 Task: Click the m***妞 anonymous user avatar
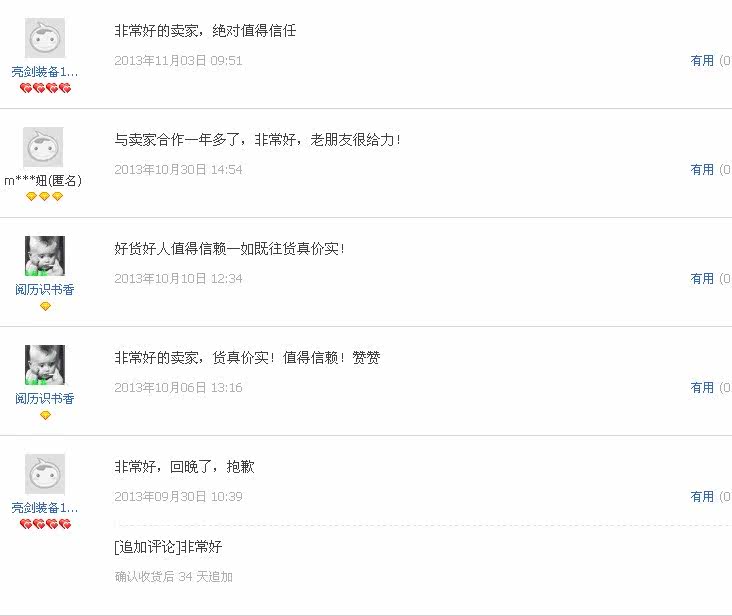[44, 147]
